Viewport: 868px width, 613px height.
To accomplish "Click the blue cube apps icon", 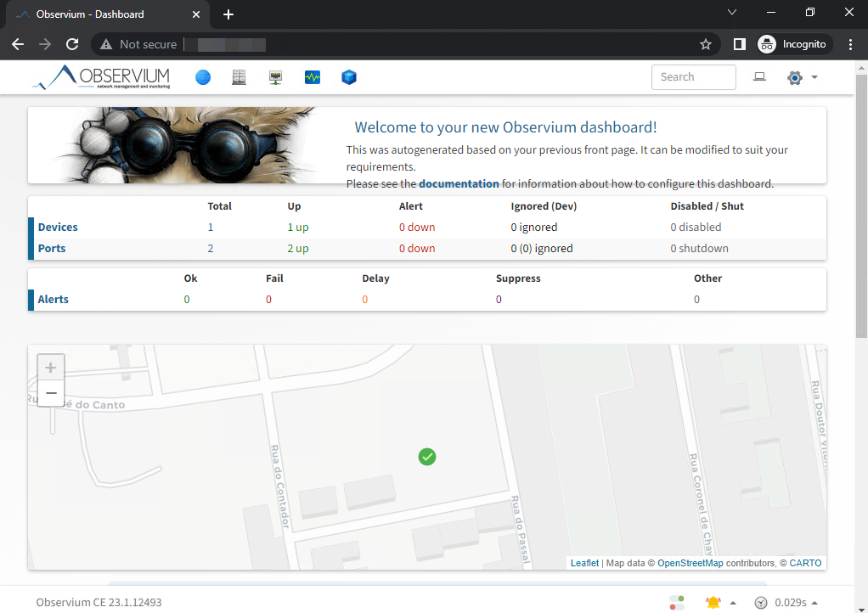I will click(x=348, y=76).
